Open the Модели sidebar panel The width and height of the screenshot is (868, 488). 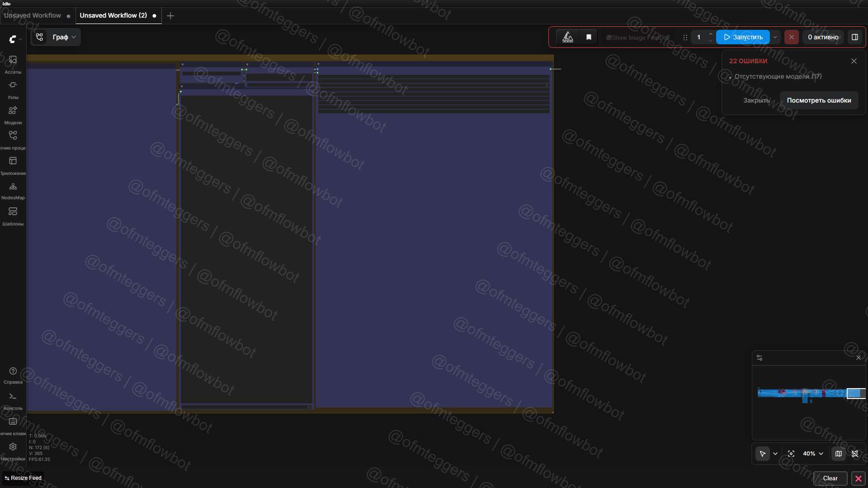pyautogui.click(x=13, y=115)
